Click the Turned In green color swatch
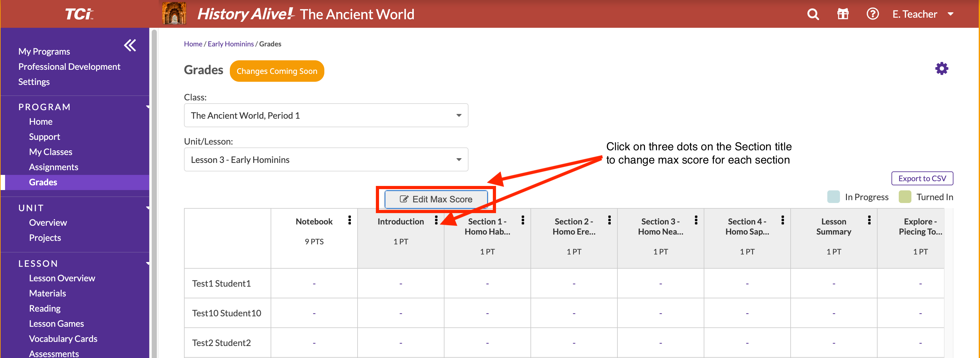980x358 pixels. pos(905,197)
